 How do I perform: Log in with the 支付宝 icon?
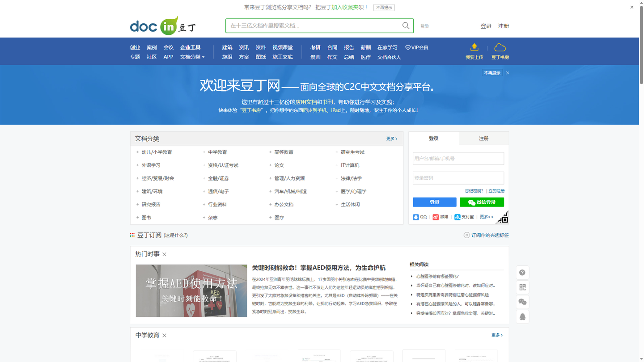click(x=457, y=217)
